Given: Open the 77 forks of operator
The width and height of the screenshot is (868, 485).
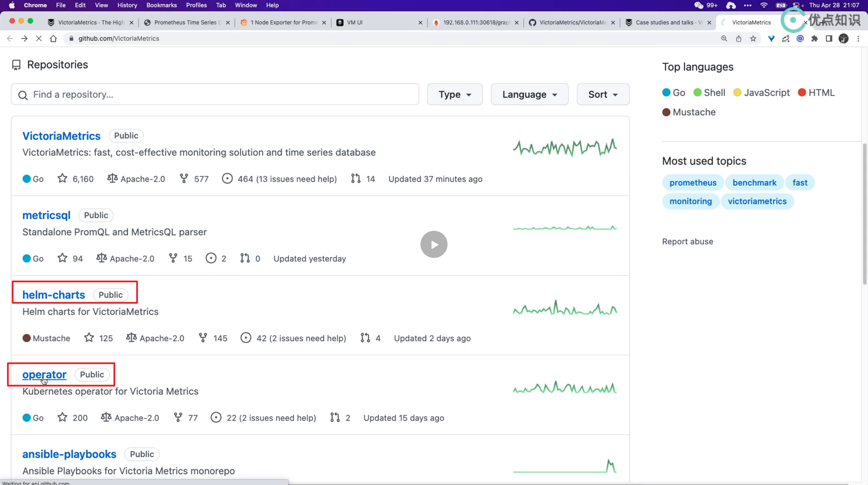Looking at the screenshot, I should pos(185,418).
